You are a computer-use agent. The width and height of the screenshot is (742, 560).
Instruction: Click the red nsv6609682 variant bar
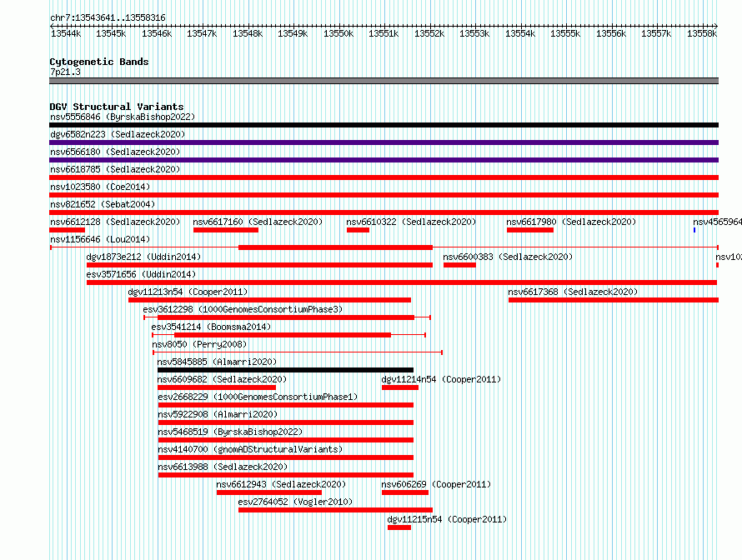click(217, 387)
